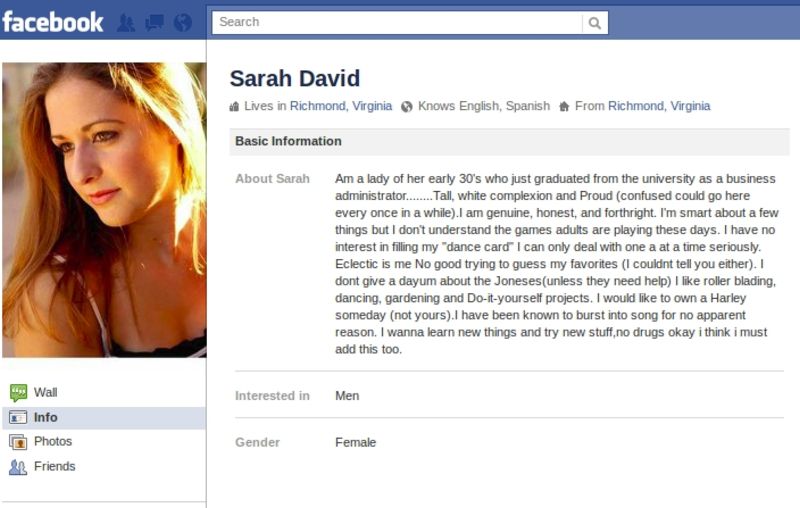Click the Wall speech bubble icon
800x508 pixels.
(18, 393)
